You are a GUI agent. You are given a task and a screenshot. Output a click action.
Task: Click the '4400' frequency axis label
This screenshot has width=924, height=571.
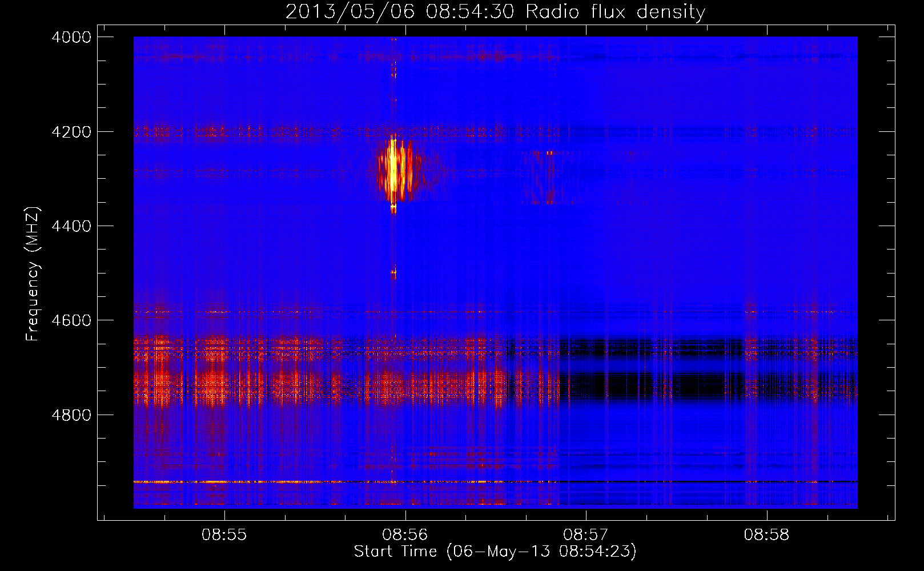coord(71,226)
